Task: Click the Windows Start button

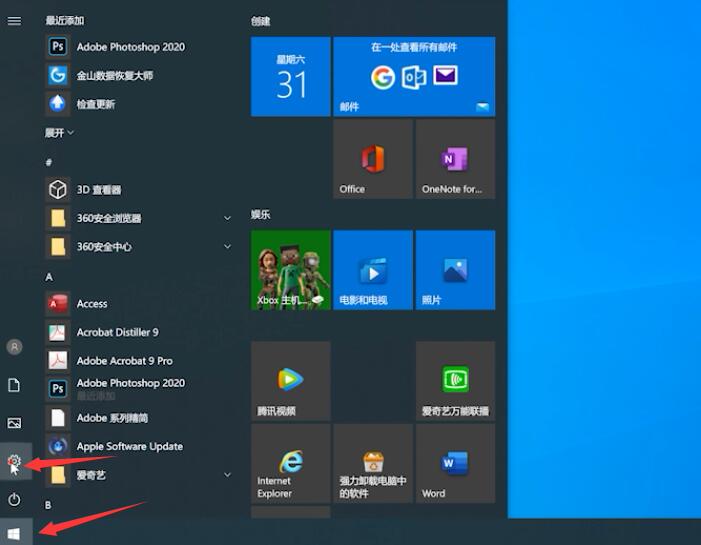Action: [14, 533]
